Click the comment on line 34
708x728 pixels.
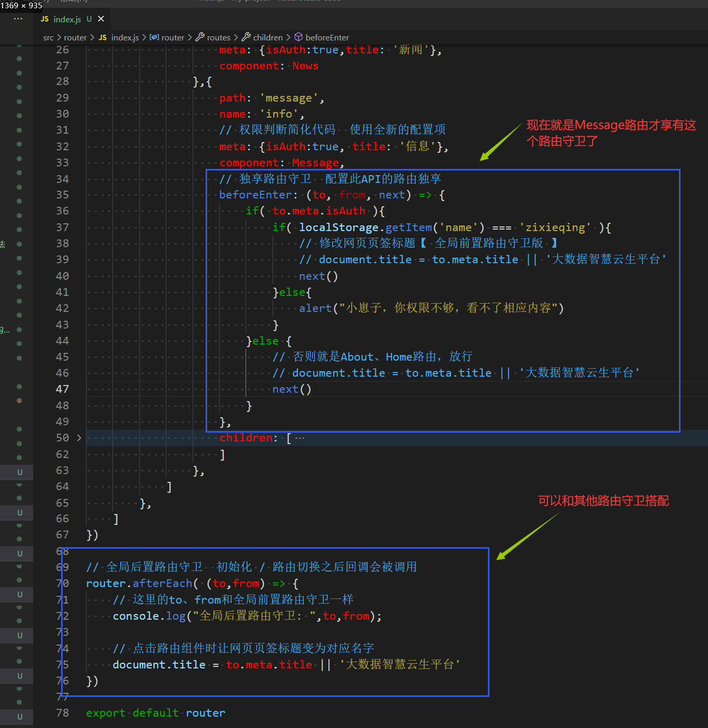pyautogui.click(x=330, y=179)
